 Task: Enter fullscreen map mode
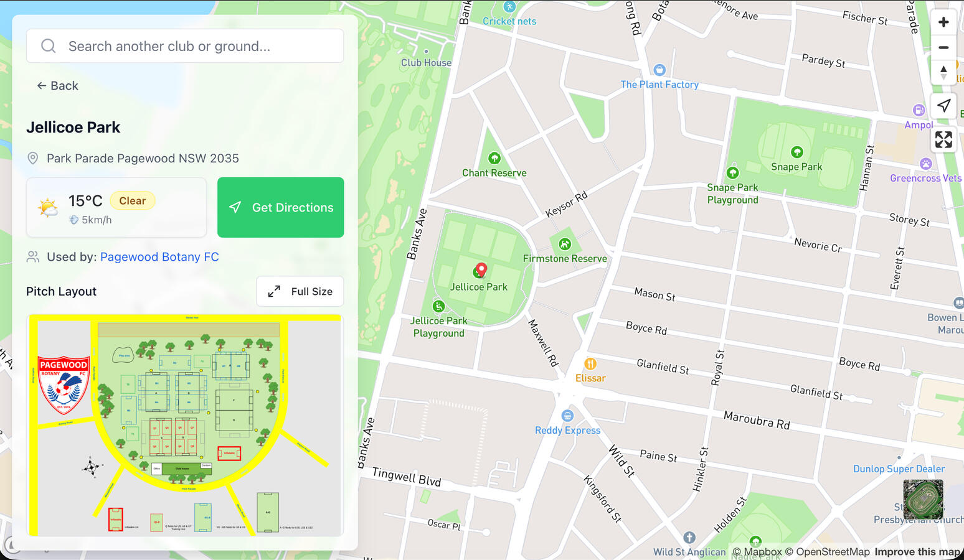tap(943, 139)
